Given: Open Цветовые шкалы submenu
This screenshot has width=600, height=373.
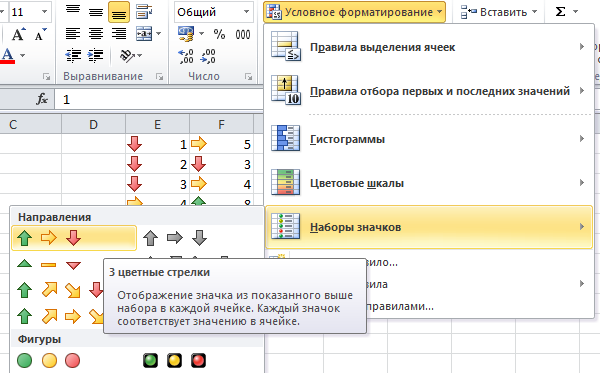Looking at the screenshot, I should tap(429, 183).
